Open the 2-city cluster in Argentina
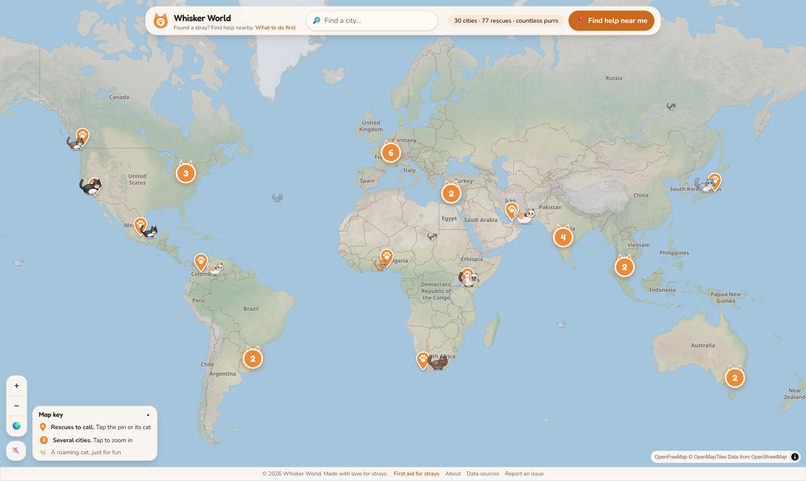The image size is (806, 481). click(x=252, y=358)
